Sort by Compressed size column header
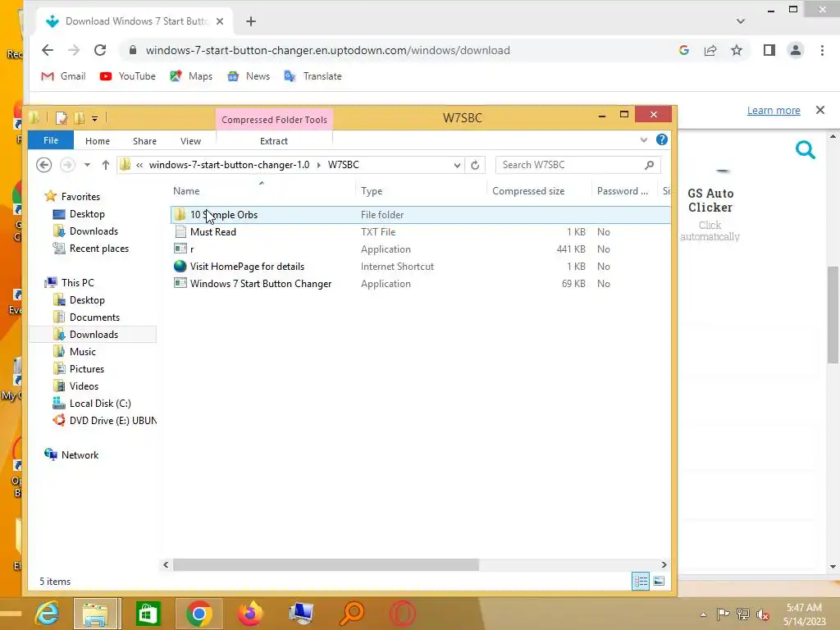This screenshot has height=630, width=840. tap(528, 190)
